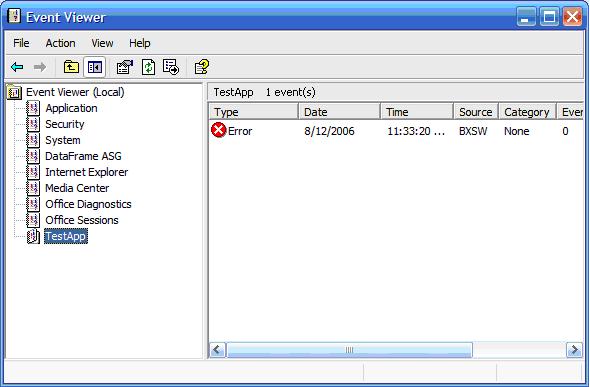Click the horizontal scrollbar left arrow
Image resolution: width=590 pixels, height=387 pixels.
click(217, 350)
